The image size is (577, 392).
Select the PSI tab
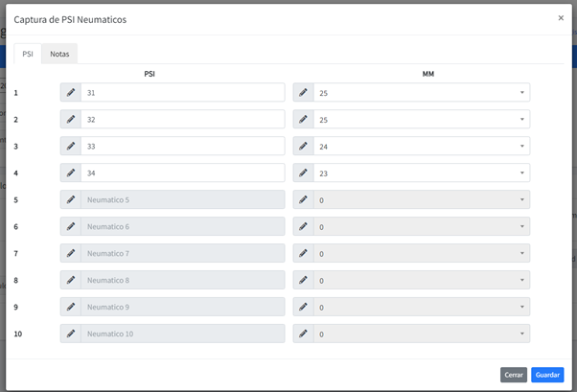click(28, 54)
